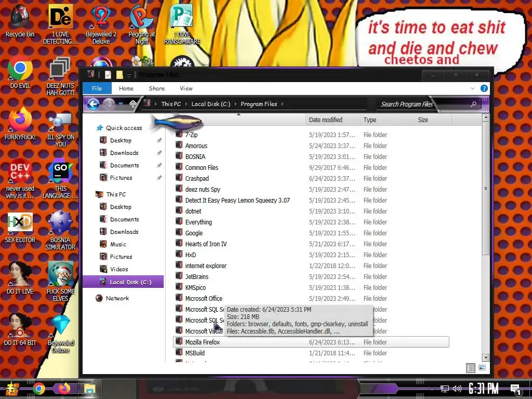Open Firefox from the taskbar
This screenshot has height=399, width=532.
(x=64, y=389)
